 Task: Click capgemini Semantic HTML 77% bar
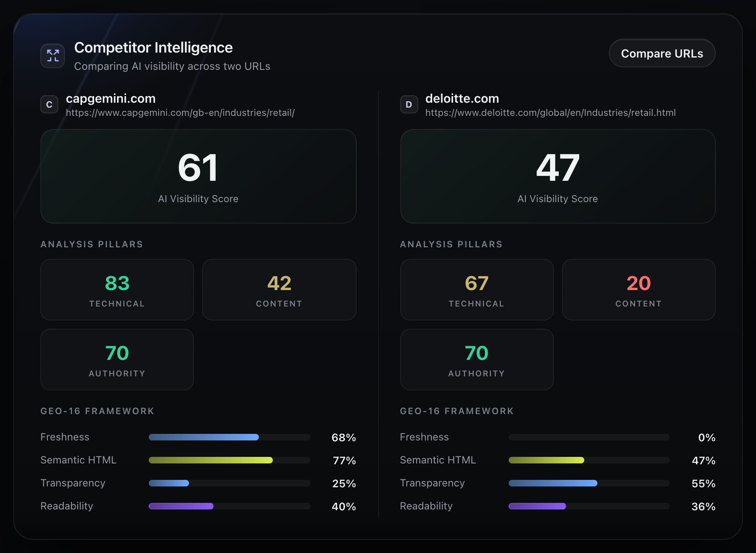[x=229, y=460]
